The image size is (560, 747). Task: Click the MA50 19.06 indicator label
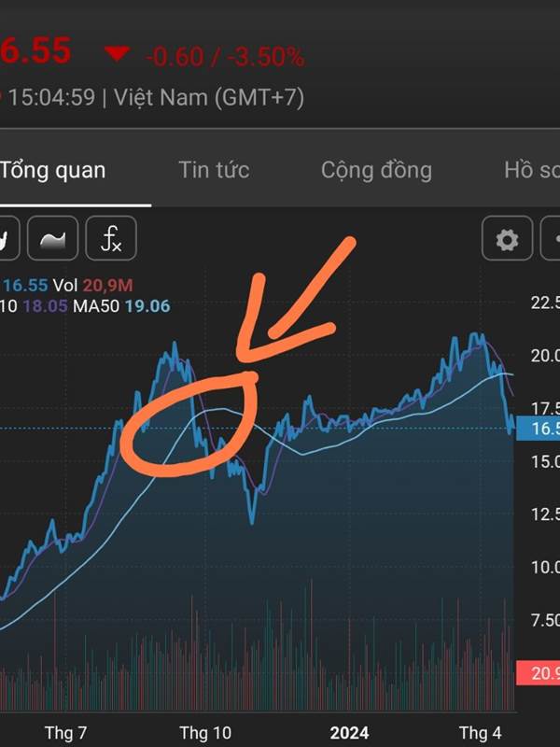pyautogui.click(x=121, y=306)
